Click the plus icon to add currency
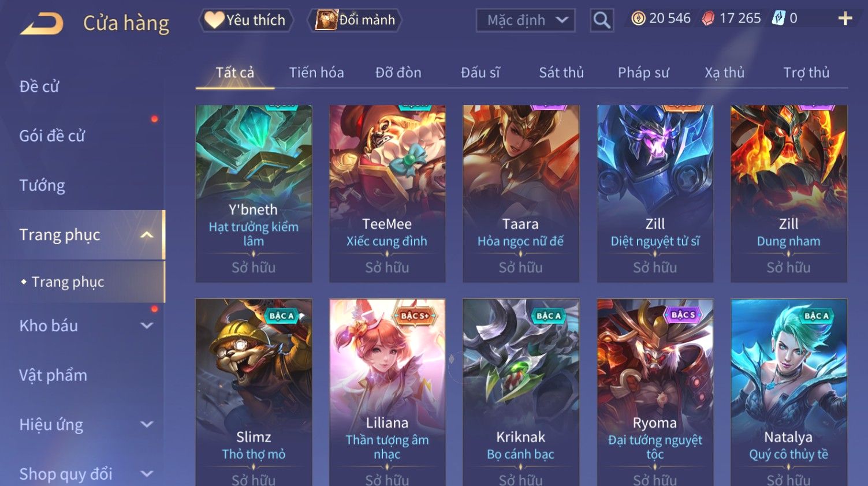This screenshot has width=868, height=486. pos(845,18)
